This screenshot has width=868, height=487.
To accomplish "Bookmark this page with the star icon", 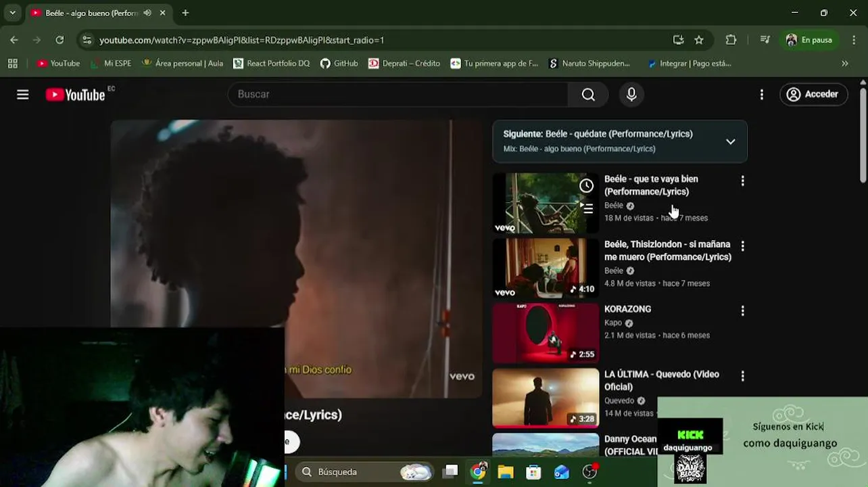I will [x=699, y=40].
